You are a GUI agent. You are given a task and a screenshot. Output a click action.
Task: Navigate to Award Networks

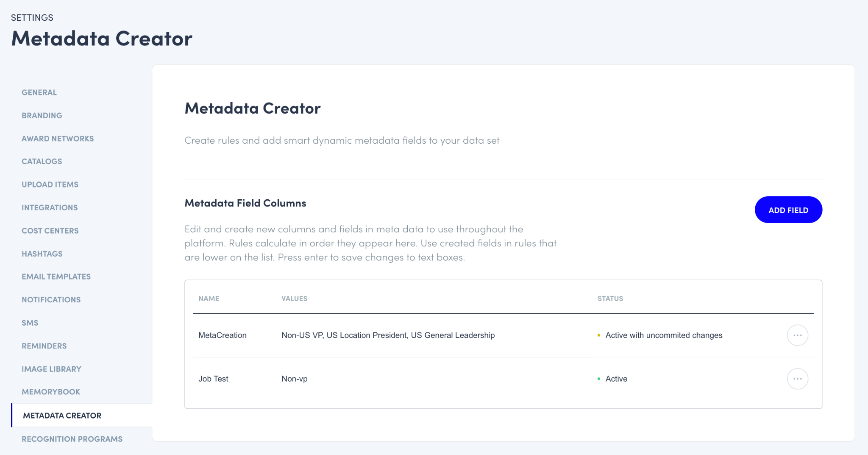click(x=58, y=139)
